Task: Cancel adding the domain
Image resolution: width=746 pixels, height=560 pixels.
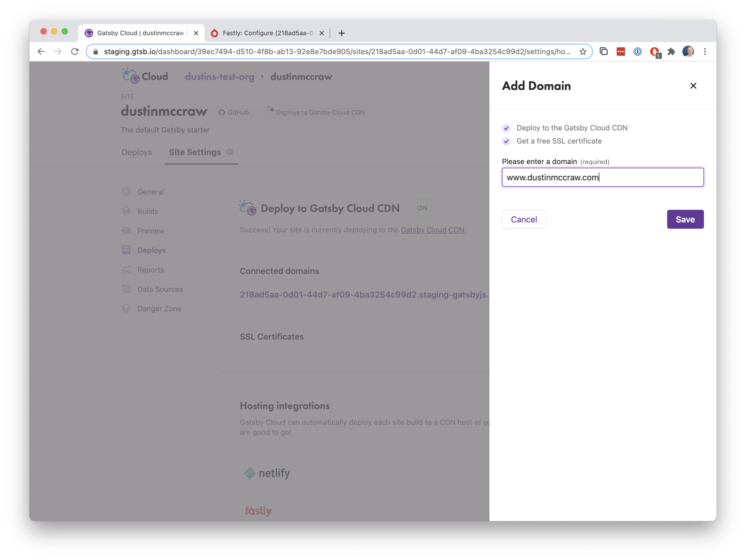Action: point(524,219)
